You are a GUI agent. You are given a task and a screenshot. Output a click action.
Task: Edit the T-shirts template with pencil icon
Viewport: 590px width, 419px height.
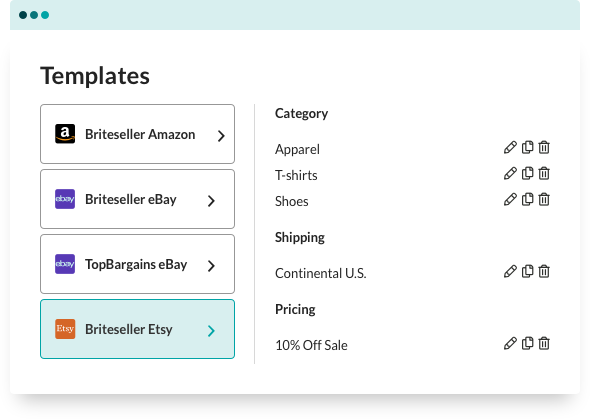510,173
